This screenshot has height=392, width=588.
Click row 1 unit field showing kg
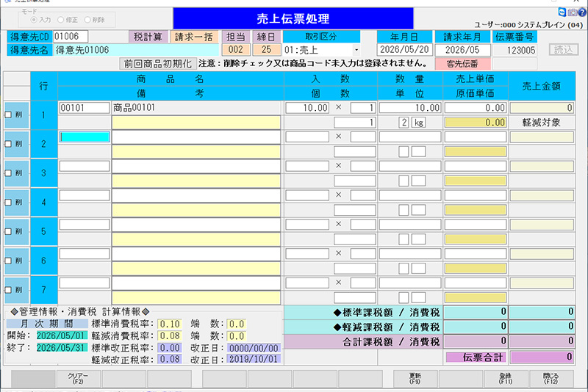click(418, 123)
